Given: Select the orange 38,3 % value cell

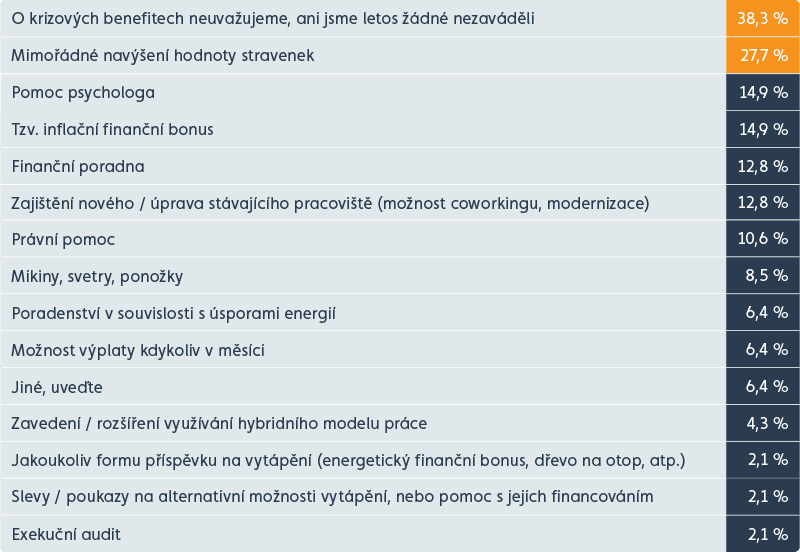Looking at the screenshot, I should click(x=763, y=19).
